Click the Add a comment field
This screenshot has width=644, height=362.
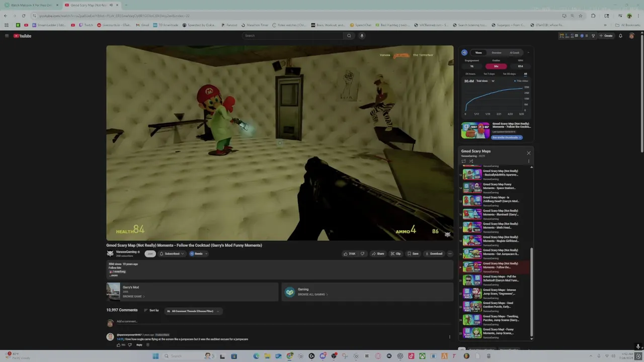click(284, 322)
